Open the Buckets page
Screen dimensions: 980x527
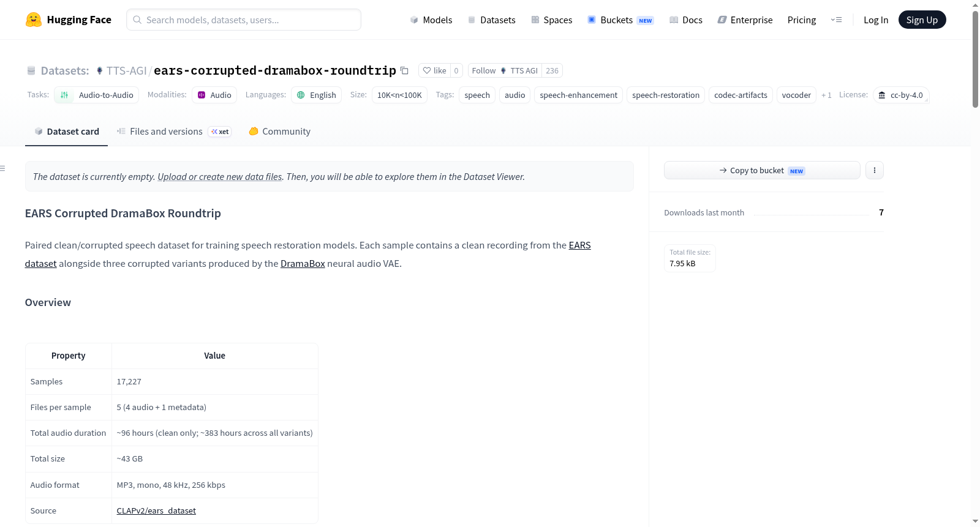coord(620,20)
